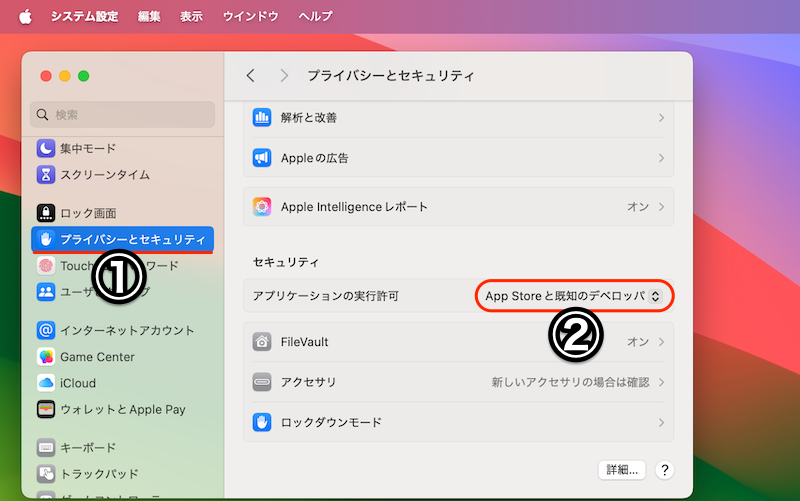This screenshot has height=501, width=800.
Task: Select the トラックパッド trackpad icon
Action: [46, 473]
